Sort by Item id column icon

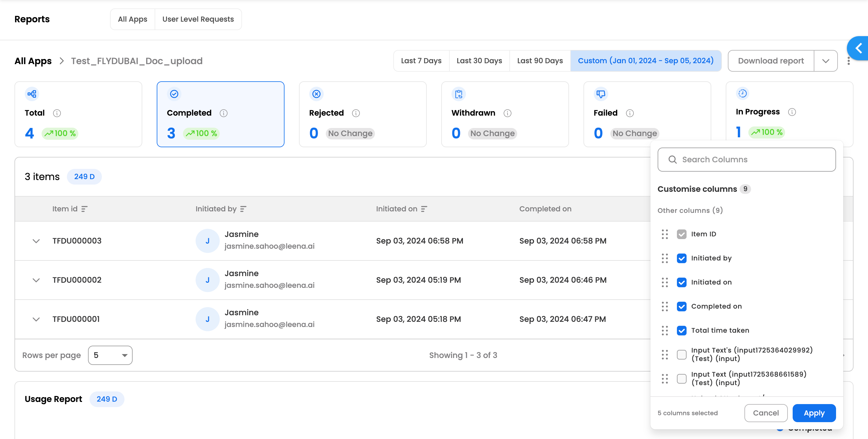click(x=84, y=209)
